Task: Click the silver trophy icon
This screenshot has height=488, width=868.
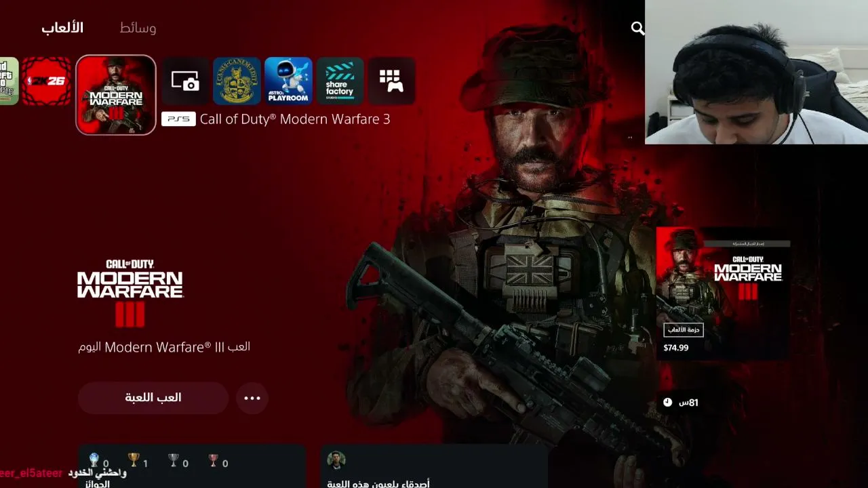Action: click(174, 461)
